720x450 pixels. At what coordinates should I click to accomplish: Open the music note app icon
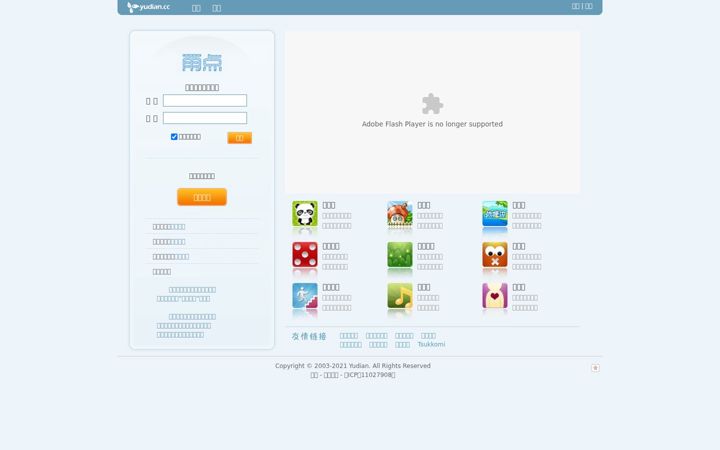[x=400, y=295]
